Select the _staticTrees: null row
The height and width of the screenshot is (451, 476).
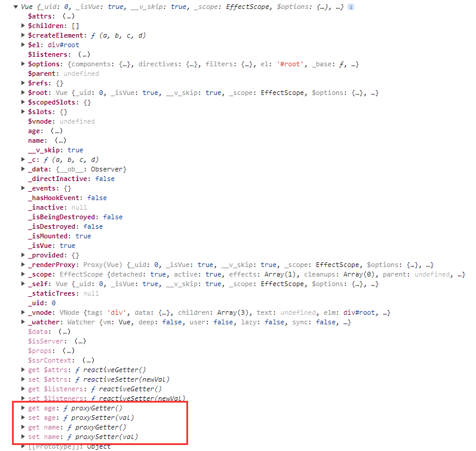[63, 293]
